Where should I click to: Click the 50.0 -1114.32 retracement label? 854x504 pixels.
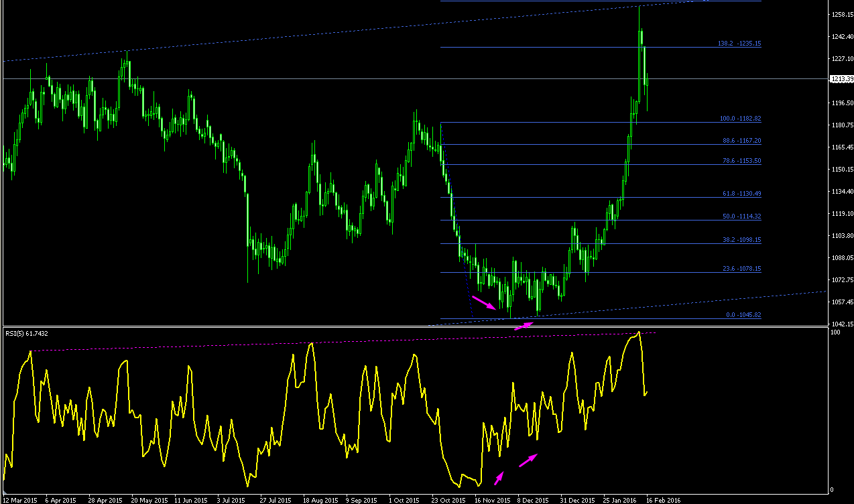(x=741, y=216)
